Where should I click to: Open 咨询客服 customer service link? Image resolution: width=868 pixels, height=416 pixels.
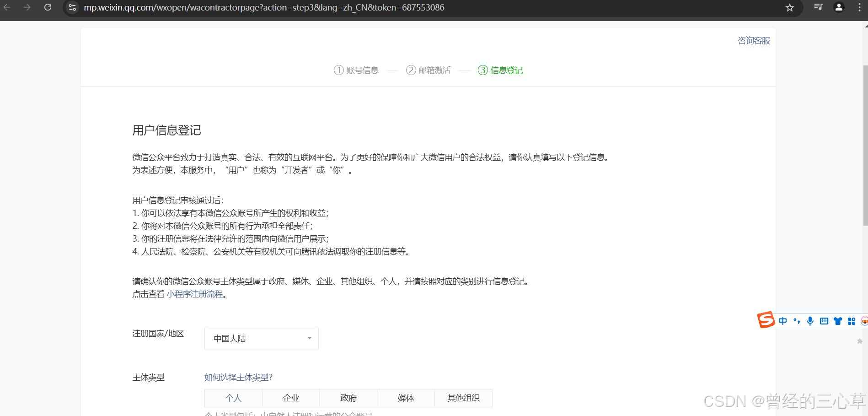click(754, 41)
